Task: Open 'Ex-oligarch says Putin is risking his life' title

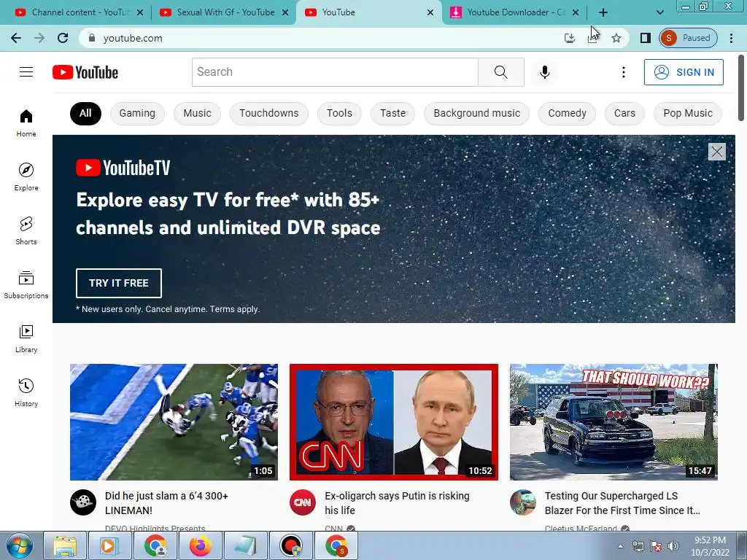Action: click(397, 503)
